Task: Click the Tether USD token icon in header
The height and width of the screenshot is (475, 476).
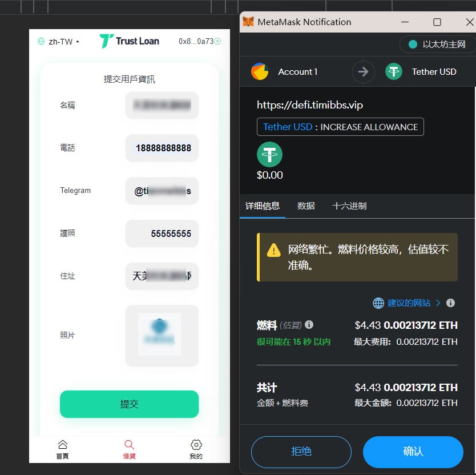Action: [394, 72]
